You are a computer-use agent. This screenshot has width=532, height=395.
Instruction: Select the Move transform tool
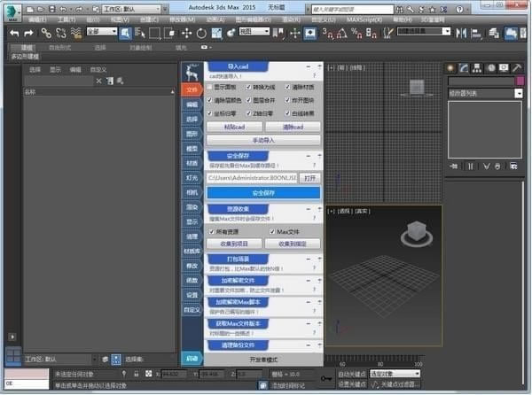click(186, 33)
